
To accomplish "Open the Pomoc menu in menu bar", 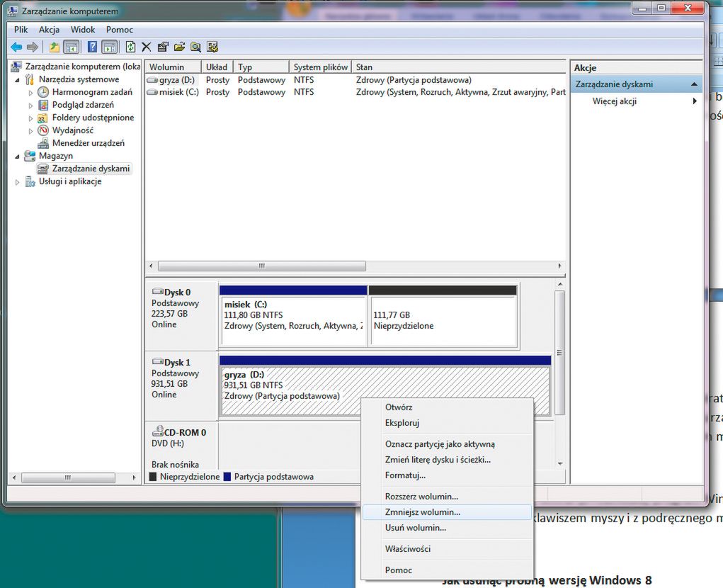I will click(120, 30).
